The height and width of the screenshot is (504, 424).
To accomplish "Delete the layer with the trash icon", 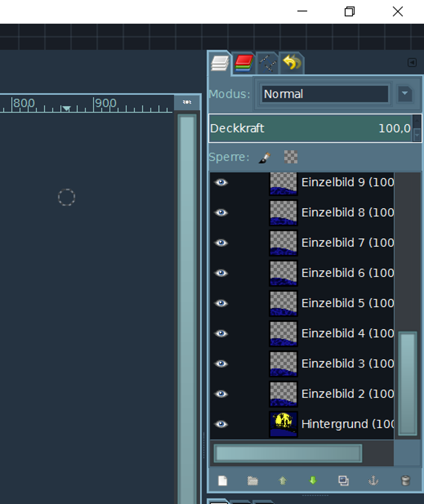I will pyautogui.click(x=406, y=481).
